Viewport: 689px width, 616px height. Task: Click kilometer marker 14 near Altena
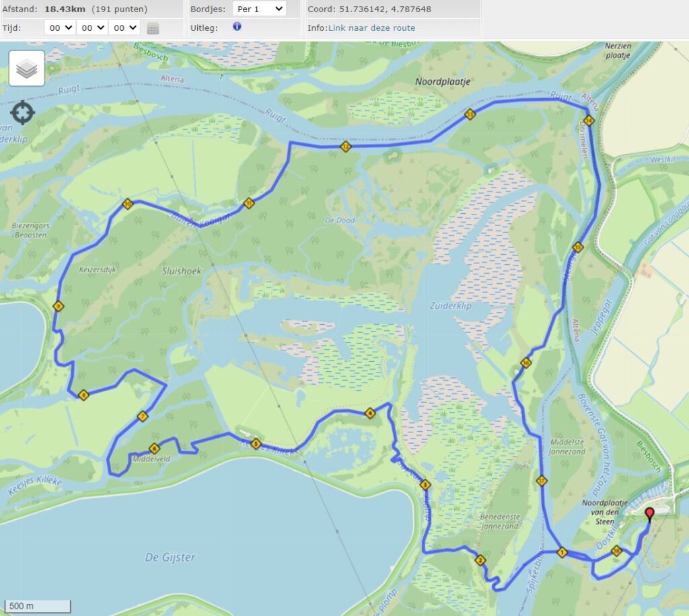coord(589,121)
